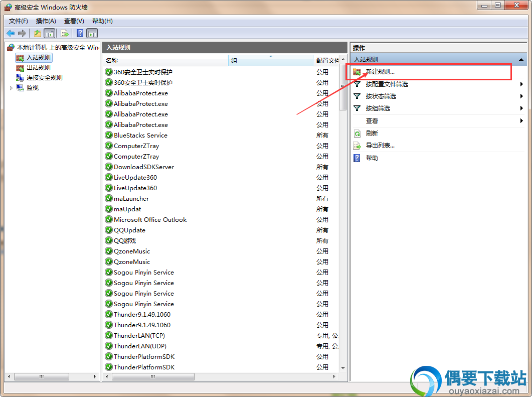Click the 监视 monitor tree icon
The height and width of the screenshot is (397, 532).
(x=21, y=88)
